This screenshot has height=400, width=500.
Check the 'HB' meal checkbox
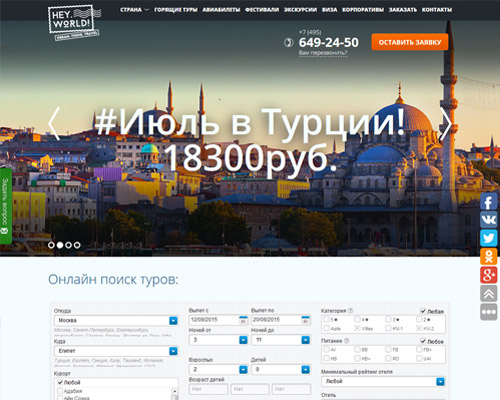tap(326, 358)
